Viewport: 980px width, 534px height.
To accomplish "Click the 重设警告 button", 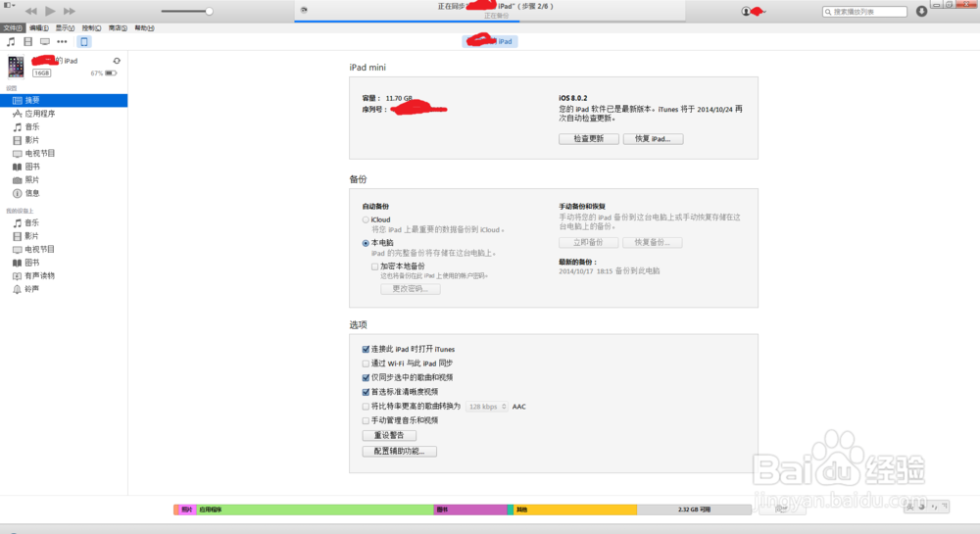I will (x=389, y=435).
